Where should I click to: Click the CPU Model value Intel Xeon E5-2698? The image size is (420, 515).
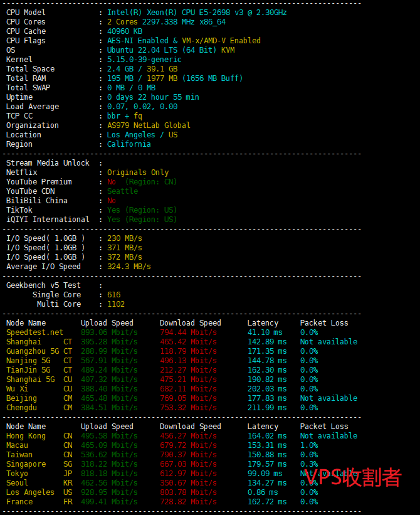point(197,13)
